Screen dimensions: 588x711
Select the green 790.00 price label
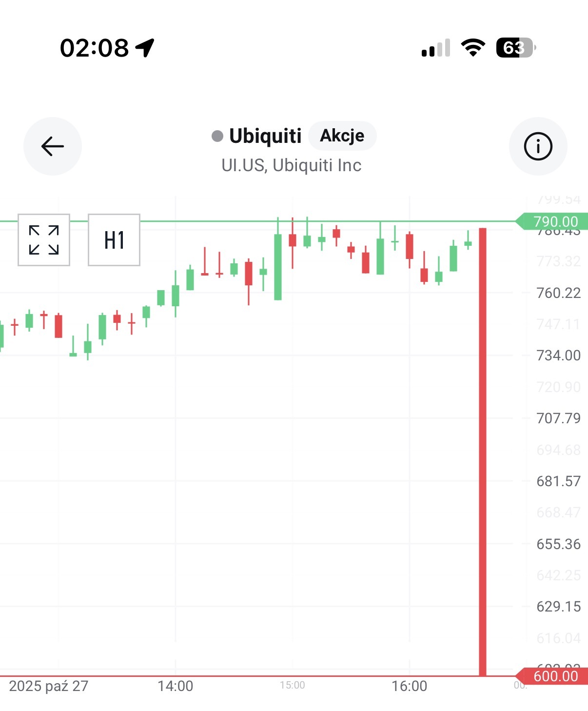coord(555,221)
